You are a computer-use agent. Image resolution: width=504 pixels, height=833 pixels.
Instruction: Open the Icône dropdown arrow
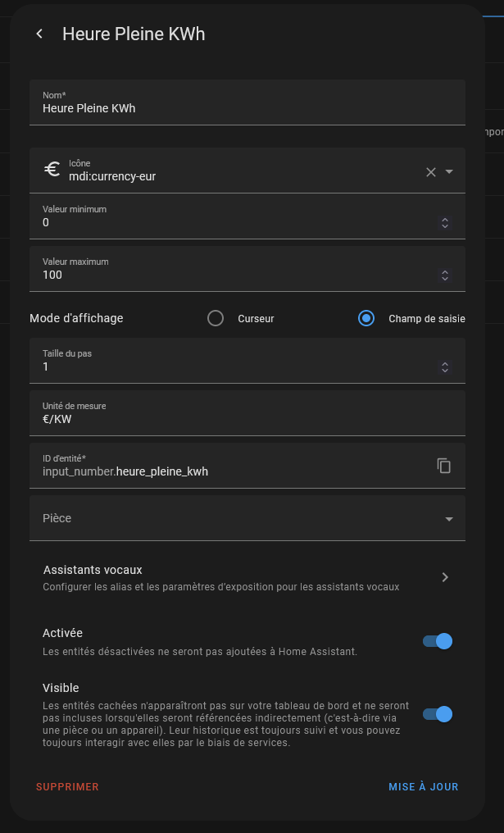point(449,172)
